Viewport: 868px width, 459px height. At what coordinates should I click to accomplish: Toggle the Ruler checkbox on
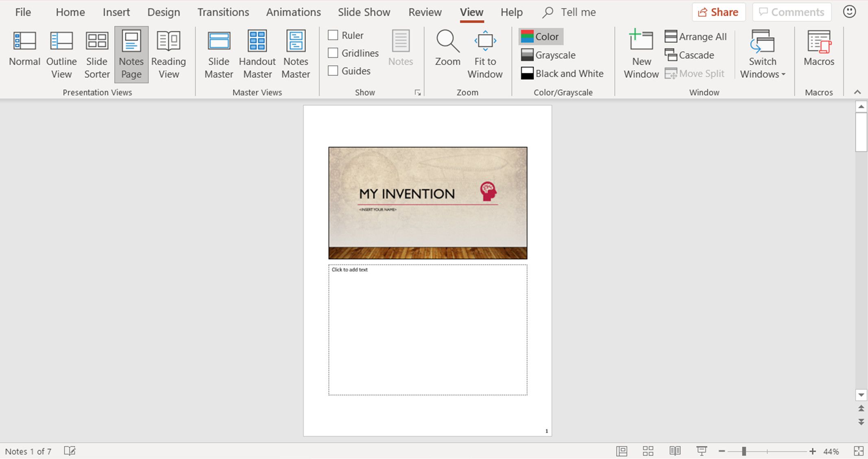333,35
